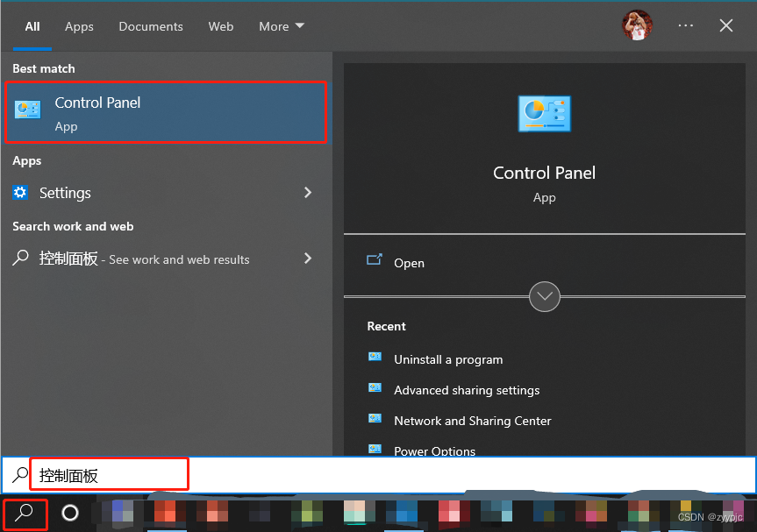The width and height of the screenshot is (757, 532).
Task: Select the 控制面板 web search suggestion
Action: point(166,259)
